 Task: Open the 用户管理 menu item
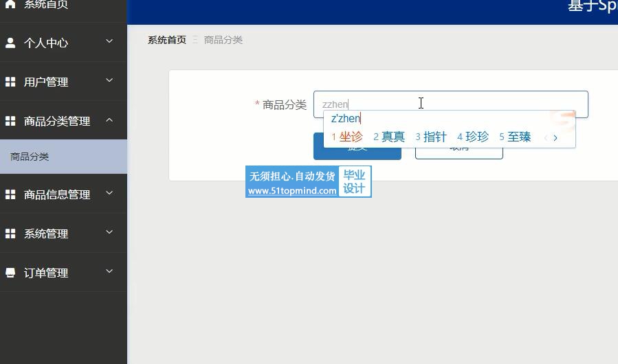coord(63,81)
